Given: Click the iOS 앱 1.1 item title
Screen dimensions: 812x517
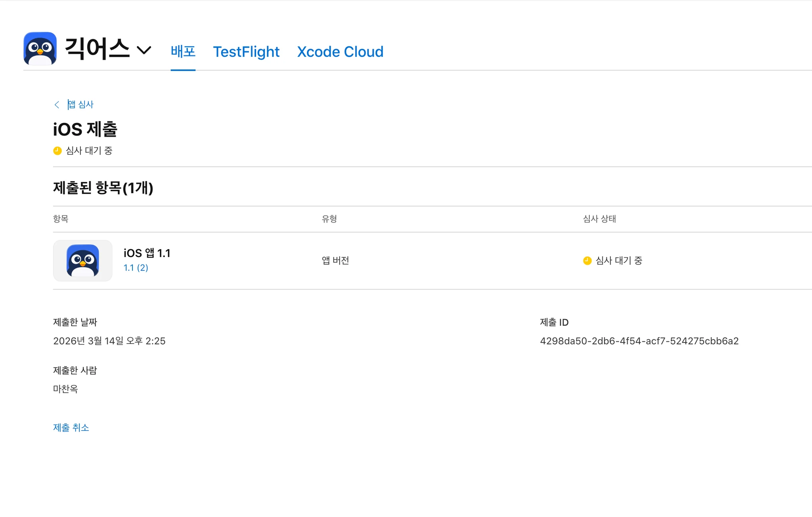Looking at the screenshot, I should 147,253.
